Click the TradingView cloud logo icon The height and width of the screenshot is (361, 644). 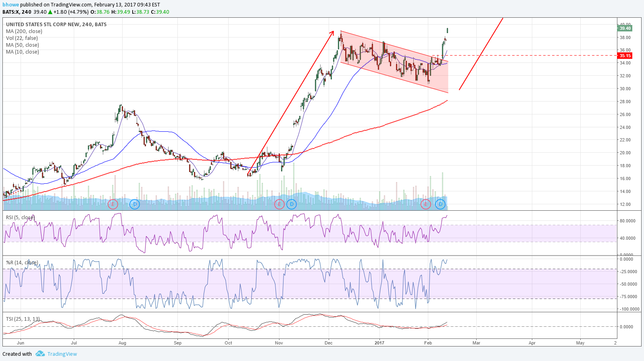[40, 354]
